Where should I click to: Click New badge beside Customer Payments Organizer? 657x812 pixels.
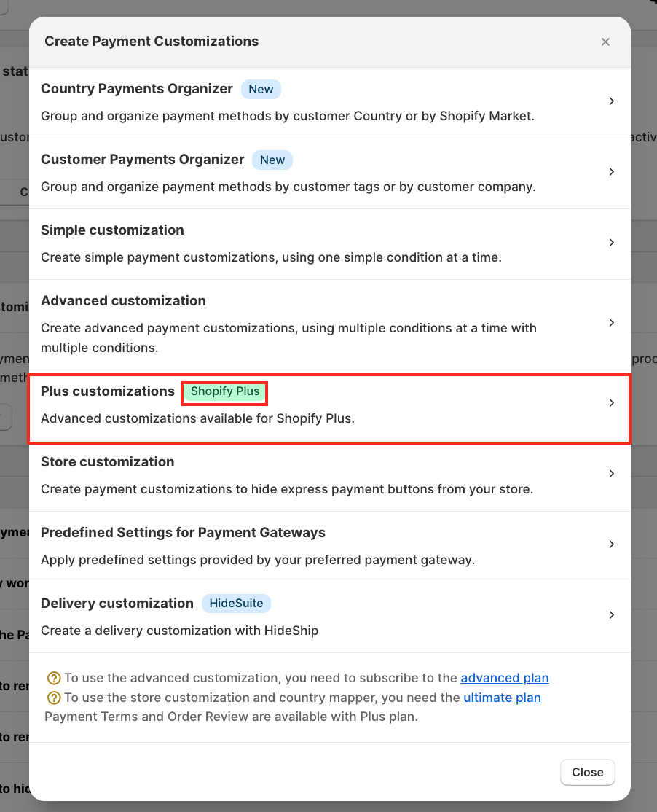tap(272, 160)
